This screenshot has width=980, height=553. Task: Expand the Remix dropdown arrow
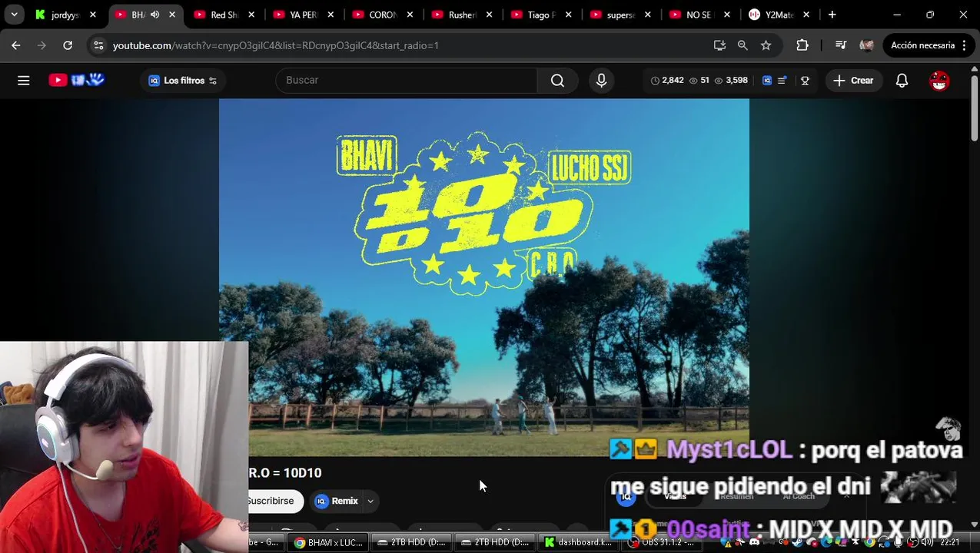pos(370,501)
